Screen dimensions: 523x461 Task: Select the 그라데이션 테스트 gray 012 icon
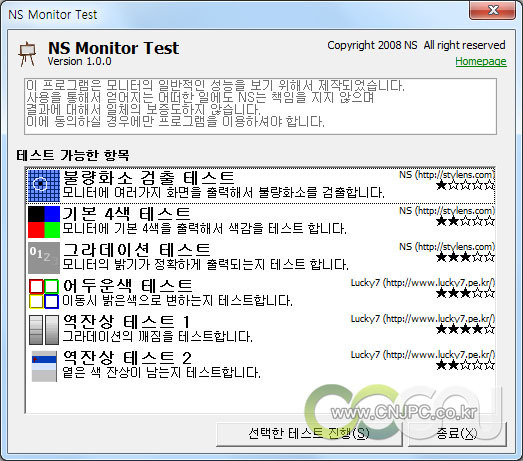(x=44, y=258)
